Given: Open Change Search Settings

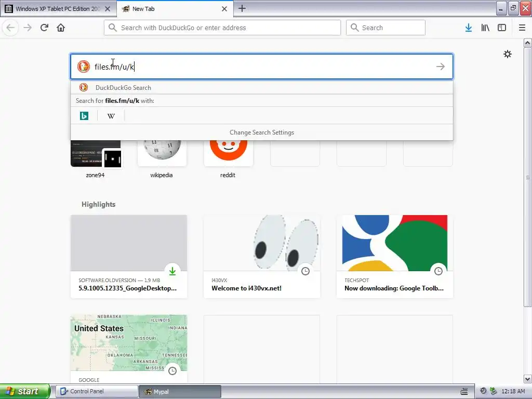Looking at the screenshot, I should click(262, 132).
